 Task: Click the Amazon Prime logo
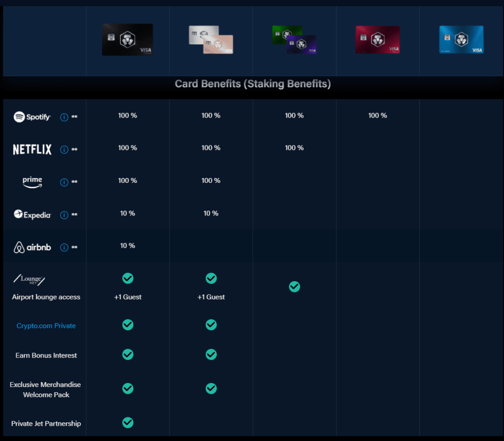[32, 182]
